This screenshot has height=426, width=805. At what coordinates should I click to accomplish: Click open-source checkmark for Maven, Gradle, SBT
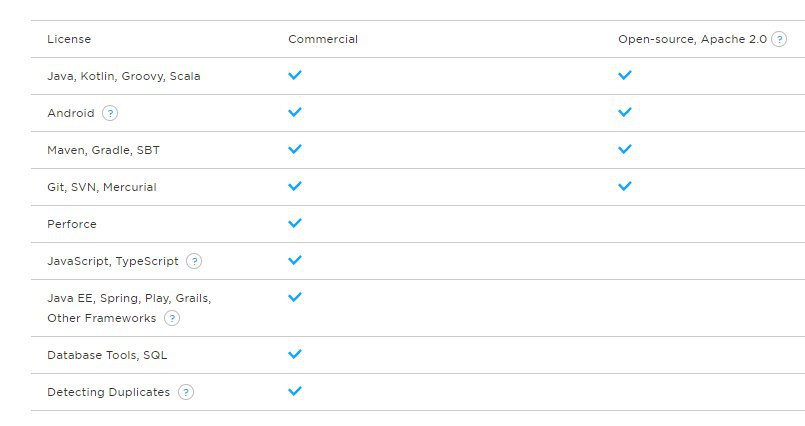(x=625, y=149)
